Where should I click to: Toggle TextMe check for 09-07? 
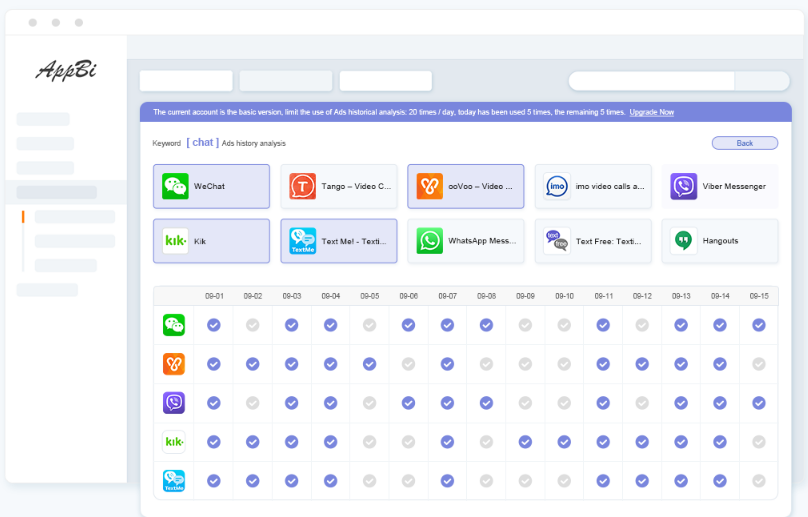click(x=447, y=481)
